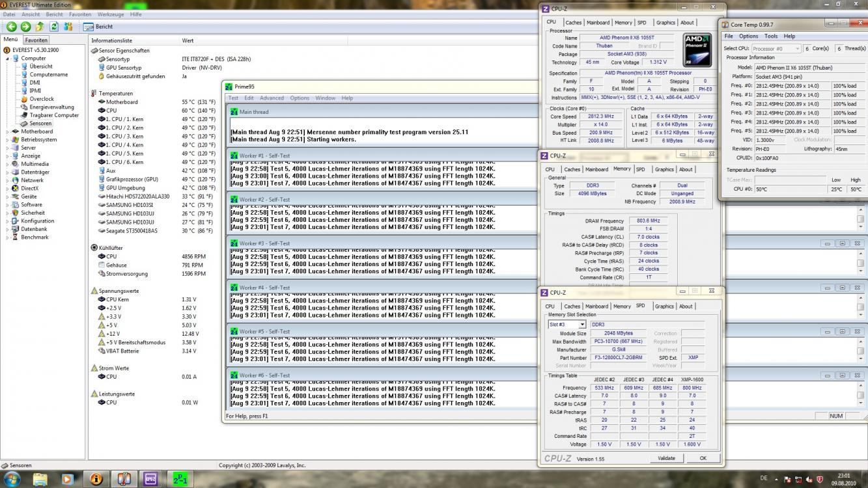Click the CPU-Z Validate button
The width and height of the screenshot is (868, 488).
[x=666, y=458]
